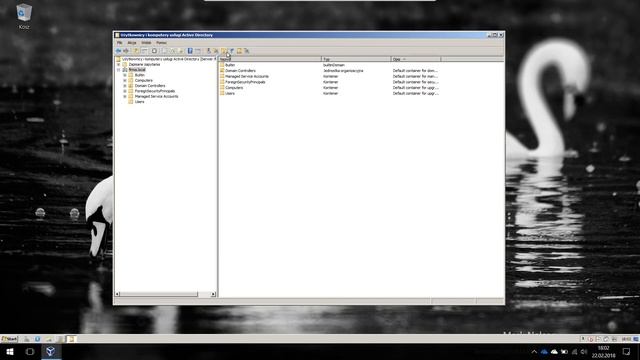
Task: Show hidden system tray icons
Action: 534,351
